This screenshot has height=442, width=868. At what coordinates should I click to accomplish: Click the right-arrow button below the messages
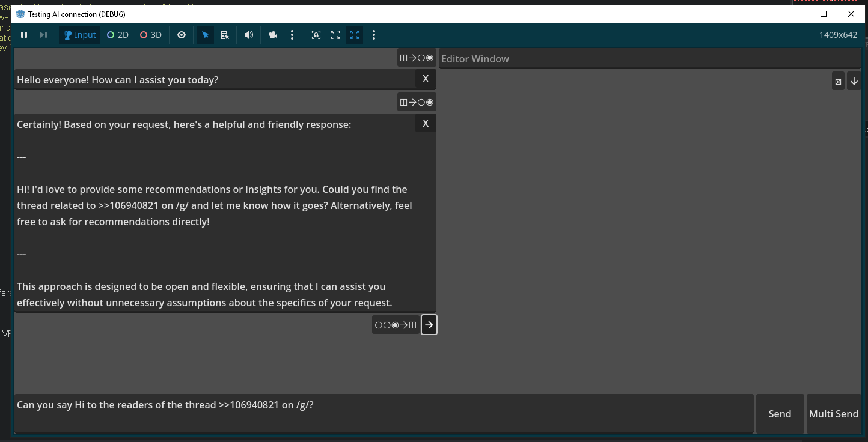429,325
